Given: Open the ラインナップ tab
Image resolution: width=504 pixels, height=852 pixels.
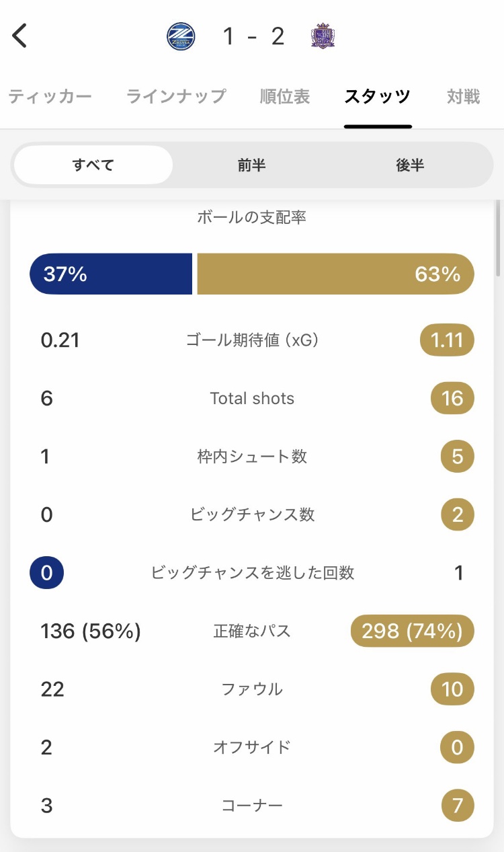Looking at the screenshot, I should (176, 97).
